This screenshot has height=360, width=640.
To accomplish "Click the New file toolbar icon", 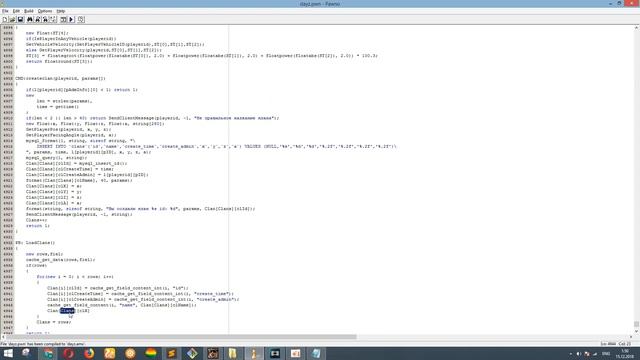I will click(5, 19).
